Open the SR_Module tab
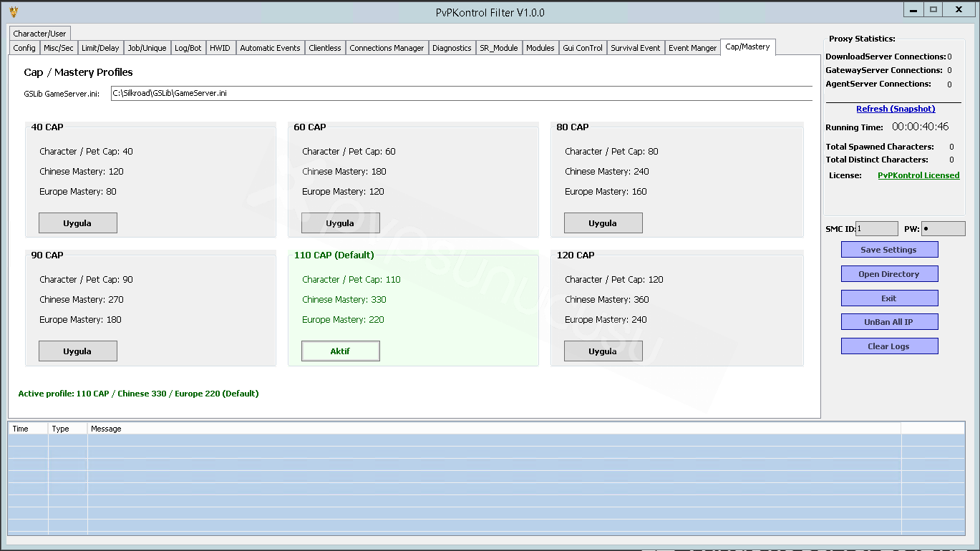This screenshot has width=980, height=551. coord(499,48)
